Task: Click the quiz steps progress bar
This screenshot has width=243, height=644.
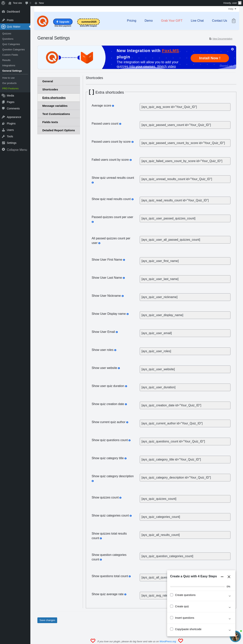Action: [197, 586]
